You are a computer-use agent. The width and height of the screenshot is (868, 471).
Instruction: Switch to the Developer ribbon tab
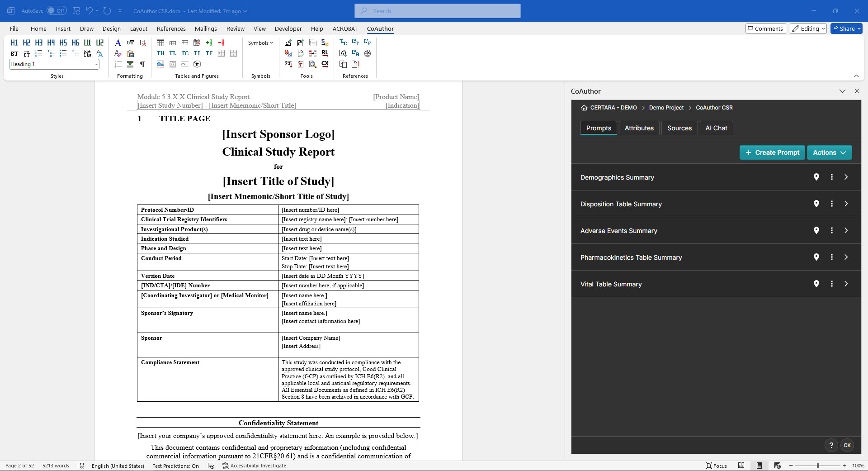[288, 29]
